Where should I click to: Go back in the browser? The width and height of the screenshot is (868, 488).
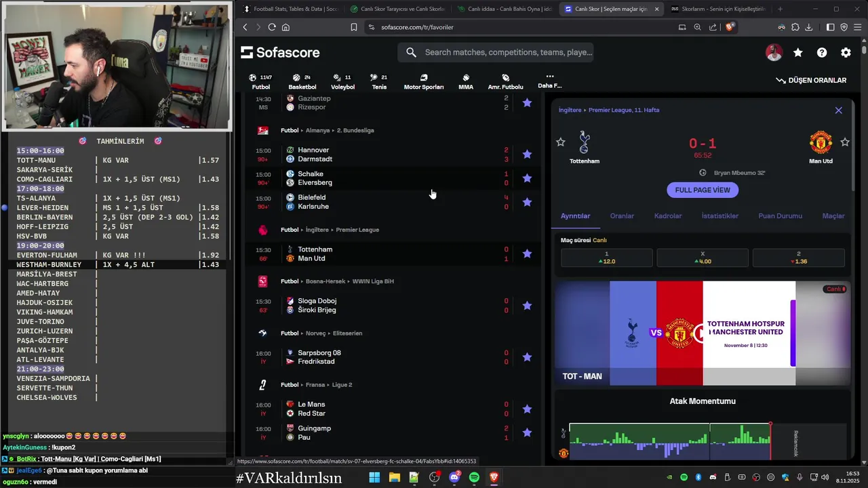pyautogui.click(x=245, y=27)
